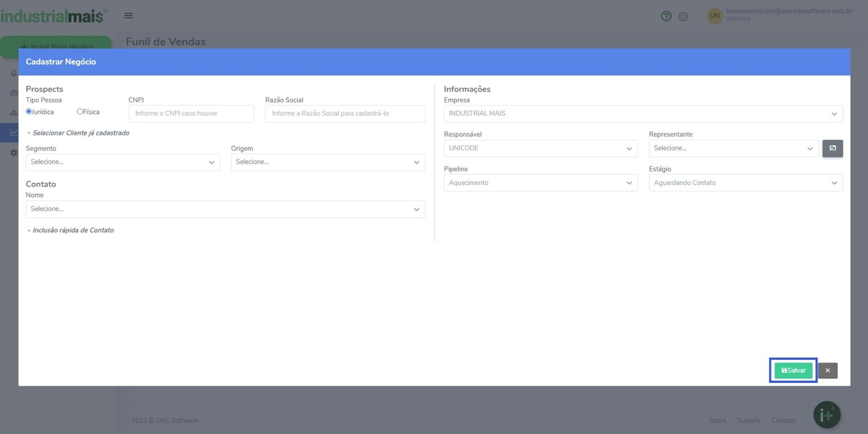
Task: Open the Representante dropdown
Action: 733,149
